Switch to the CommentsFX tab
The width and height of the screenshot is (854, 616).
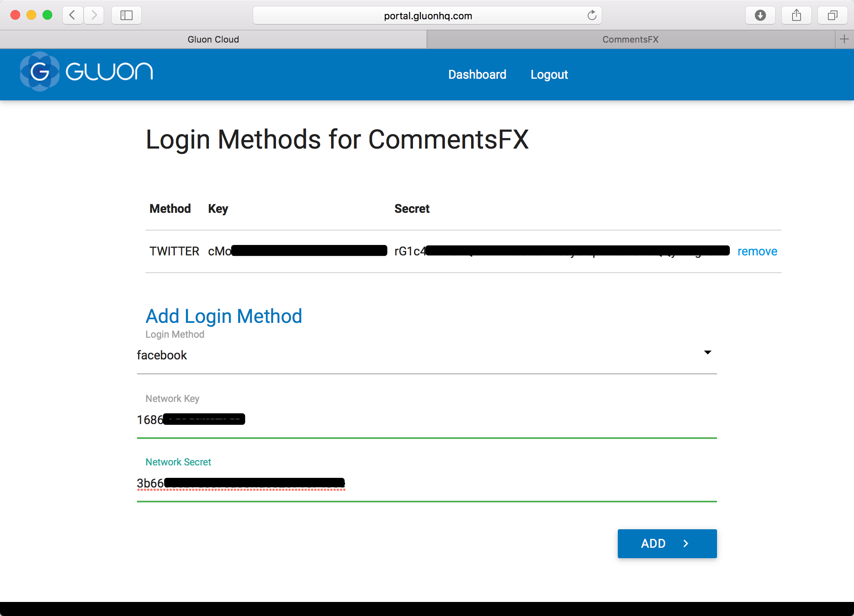pyautogui.click(x=631, y=39)
